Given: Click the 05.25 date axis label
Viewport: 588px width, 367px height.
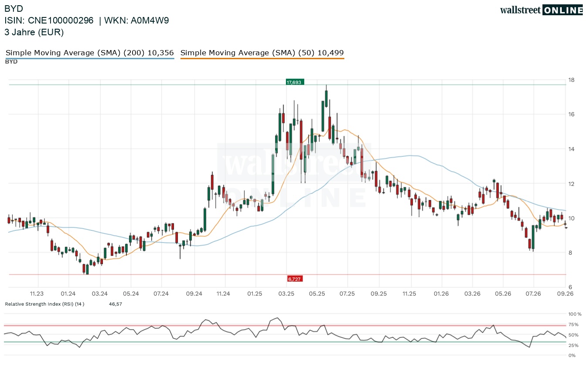Looking at the screenshot, I should pos(317,294).
